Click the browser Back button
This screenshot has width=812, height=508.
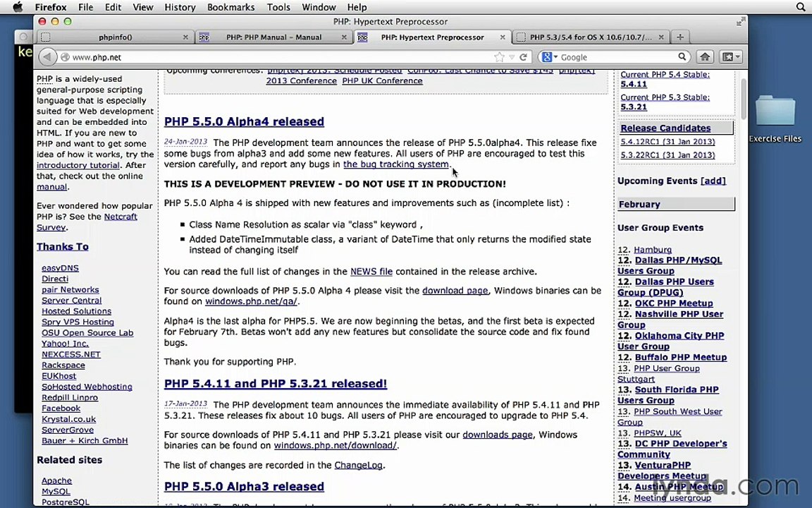click(47, 57)
